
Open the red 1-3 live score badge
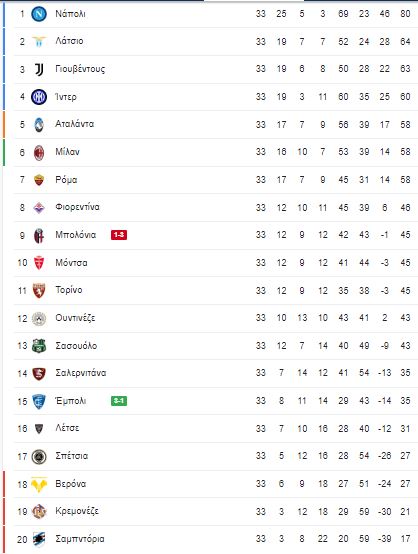click(119, 235)
